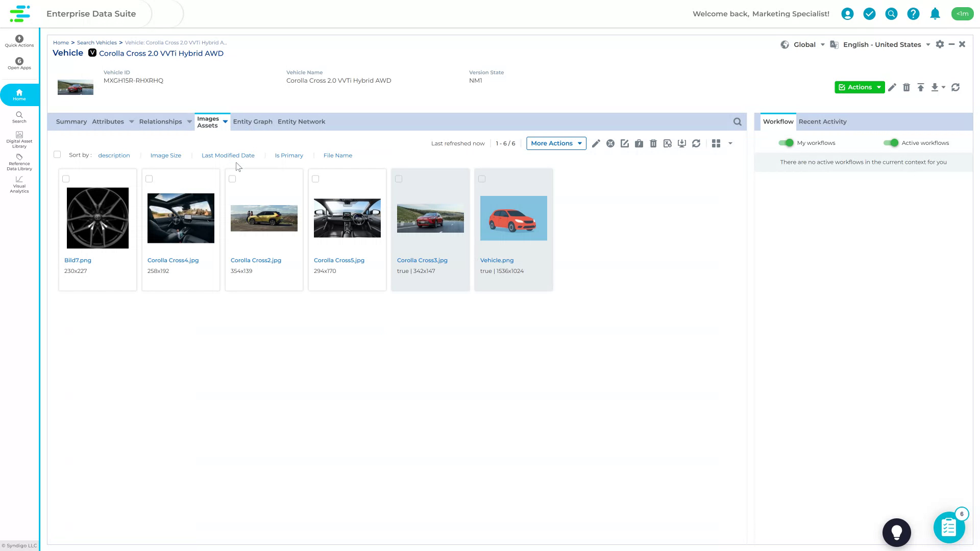Screen dimensions: 980x551
Task: Click the search magnifier in the Images Assets panel
Action: (x=737, y=121)
